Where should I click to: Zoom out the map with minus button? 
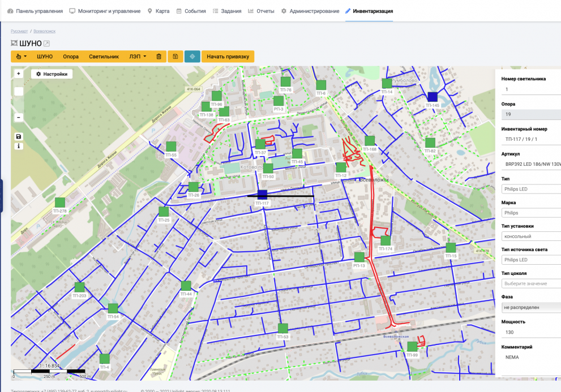19,117
